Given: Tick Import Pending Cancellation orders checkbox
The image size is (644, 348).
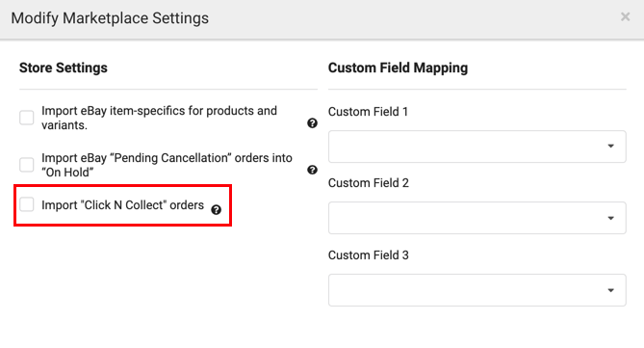Looking at the screenshot, I should (x=27, y=165).
